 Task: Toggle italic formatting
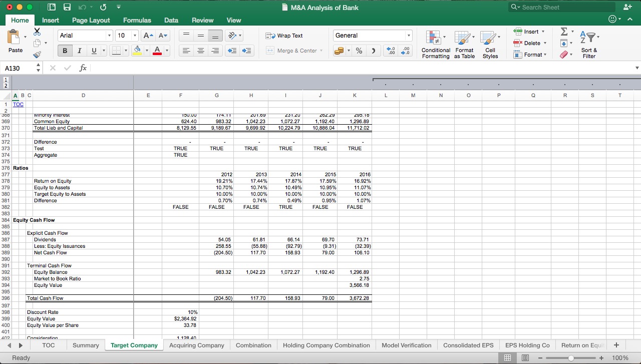(79, 51)
